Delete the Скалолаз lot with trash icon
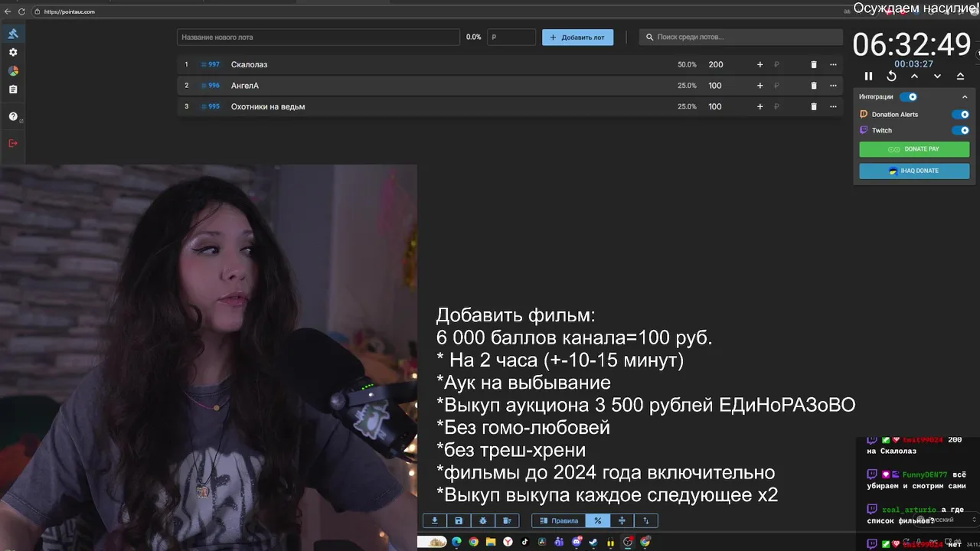 click(814, 64)
